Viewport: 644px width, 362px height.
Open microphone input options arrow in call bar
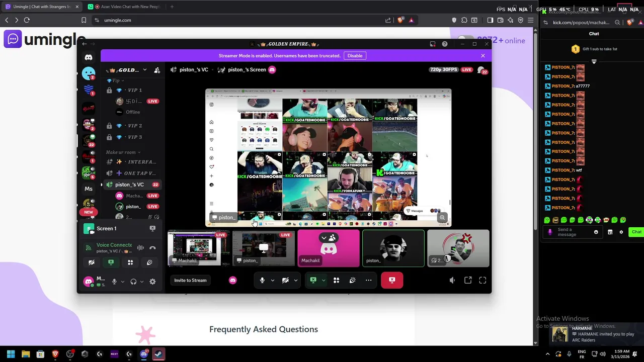click(273, 281)
